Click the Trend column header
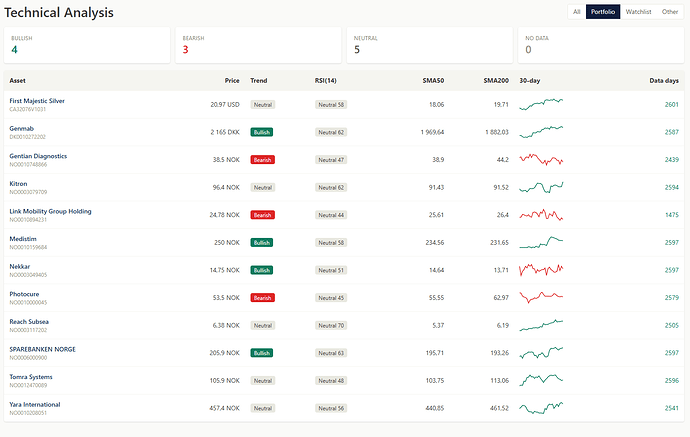 [259, 81]
